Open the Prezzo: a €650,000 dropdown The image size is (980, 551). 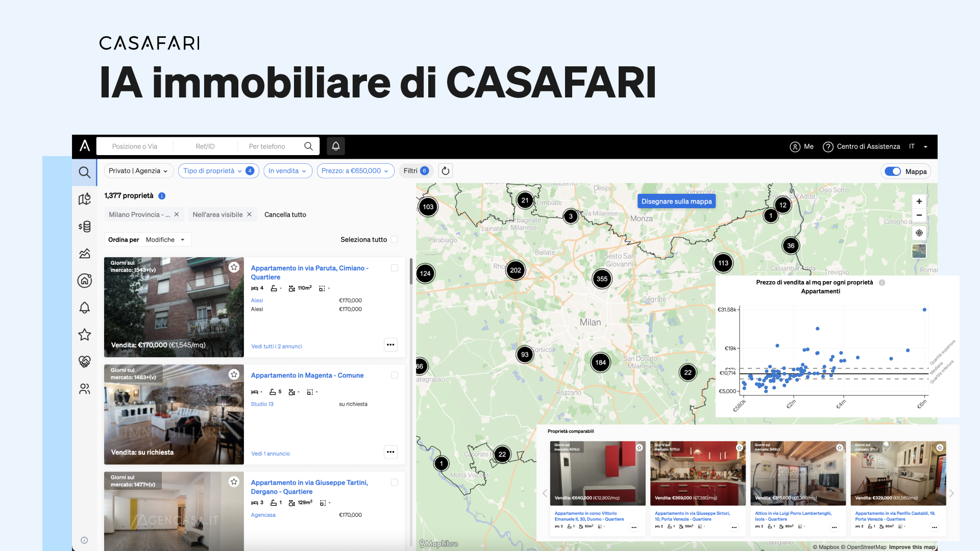point(355,171)
